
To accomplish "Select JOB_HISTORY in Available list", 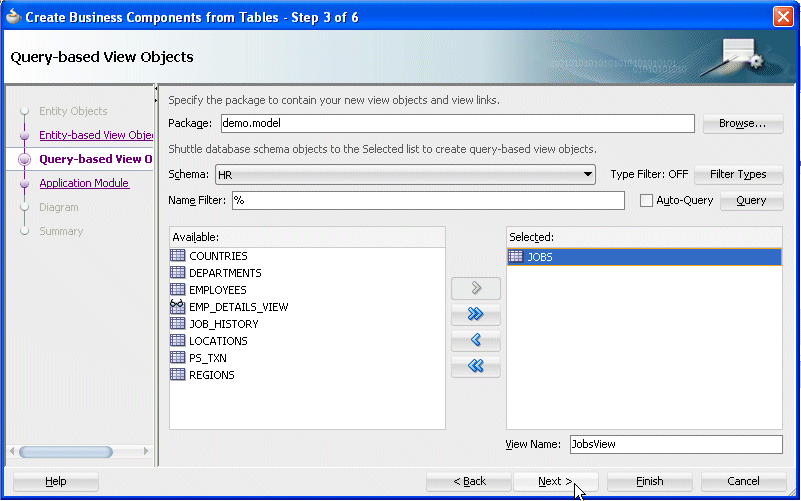I will tap(224, 324).
